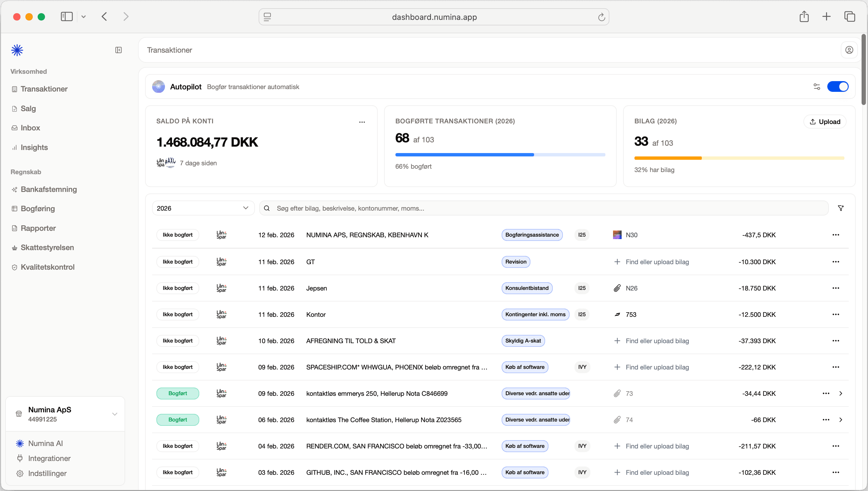
Task: Click the paperclip attachment icon on the Jepsen row
Action: coord(617,288)
